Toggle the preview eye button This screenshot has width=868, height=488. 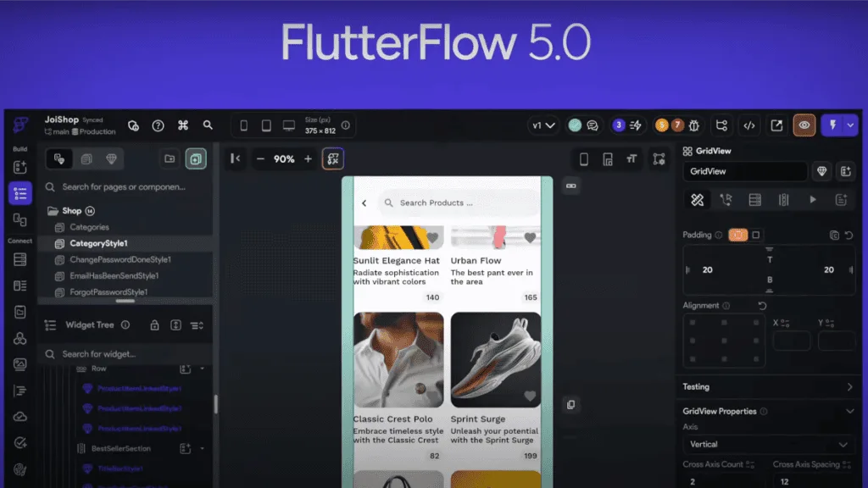point(804,125)
